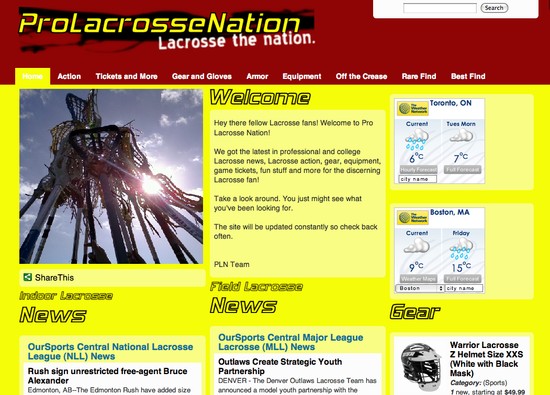The image size is (550, 395).
Task: Open the Home tab
Action: 32,76
